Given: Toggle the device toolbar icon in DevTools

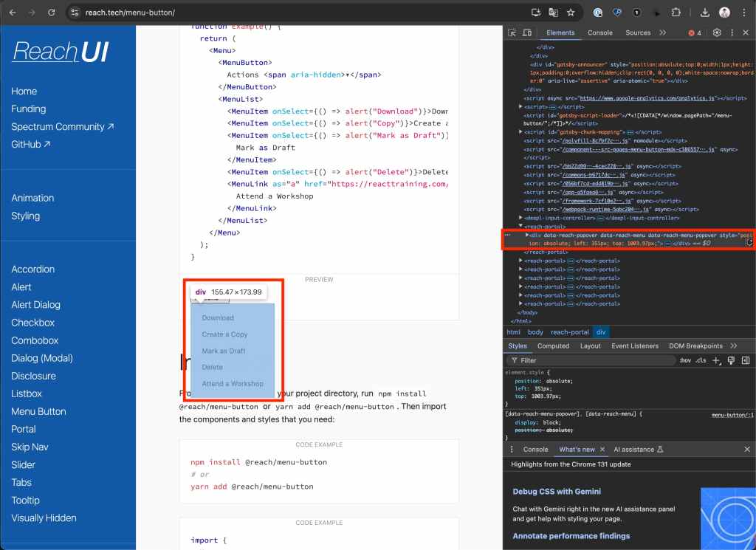Looking at the screenshot, I should [x=527, y=33].
